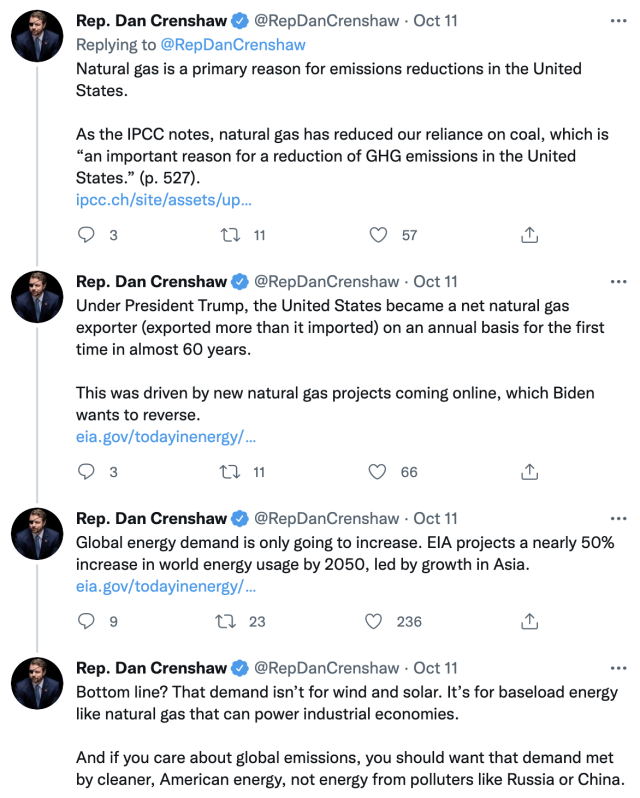Share the global energy demand tweet
The width and height of the screenshot is (640, 798).
[x=530, y=621]
